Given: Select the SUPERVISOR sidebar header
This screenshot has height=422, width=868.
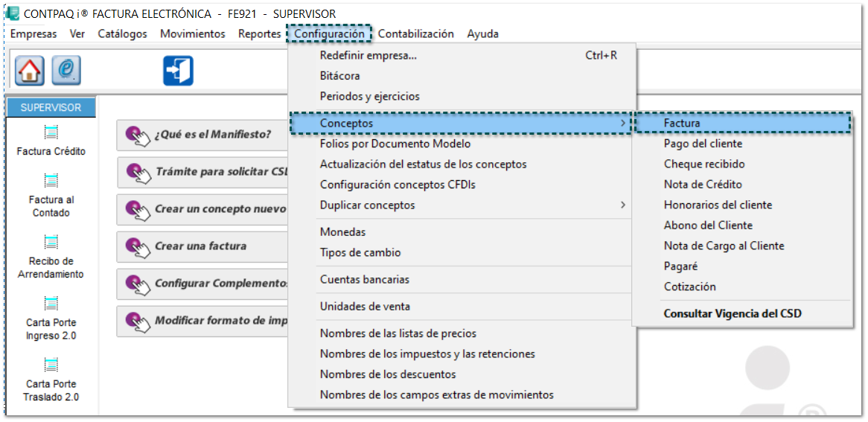Looking at the screenshot, I should point(51,107).
